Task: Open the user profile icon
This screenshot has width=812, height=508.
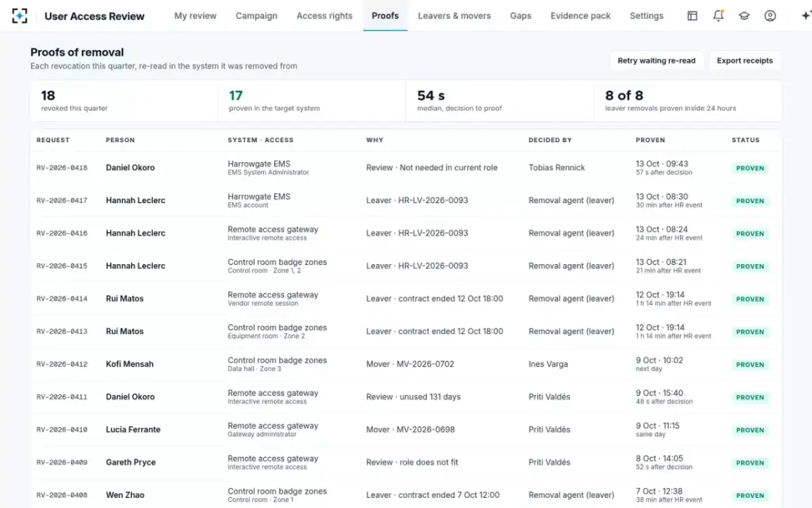Action: [x=770, y=16]
